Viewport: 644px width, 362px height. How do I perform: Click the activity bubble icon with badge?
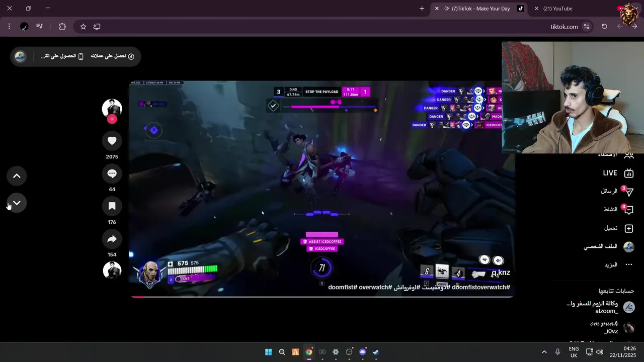pyautogui.click(x=628, y=210)
